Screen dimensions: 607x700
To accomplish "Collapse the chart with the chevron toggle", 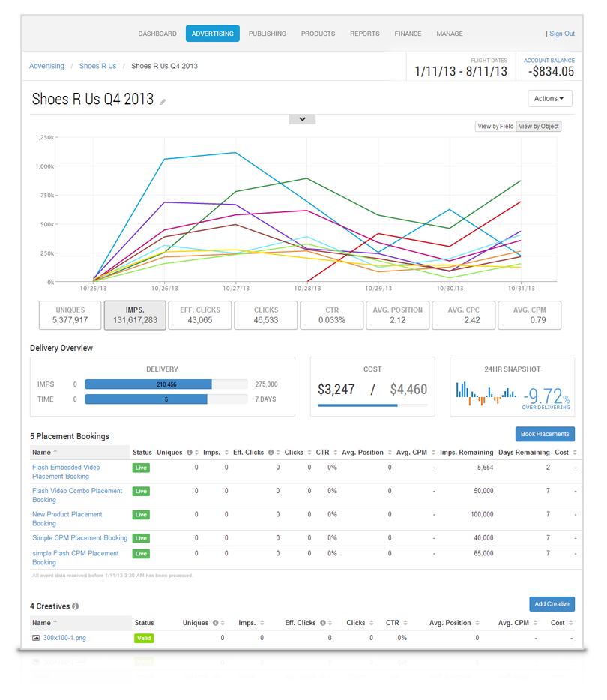I will tap(302, 119).
